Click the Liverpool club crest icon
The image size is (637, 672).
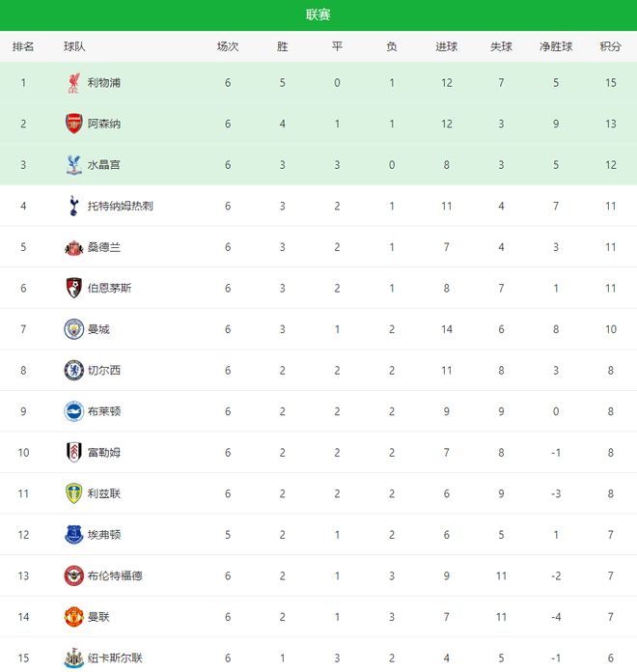pyautogui.click(x=73, y=83)
